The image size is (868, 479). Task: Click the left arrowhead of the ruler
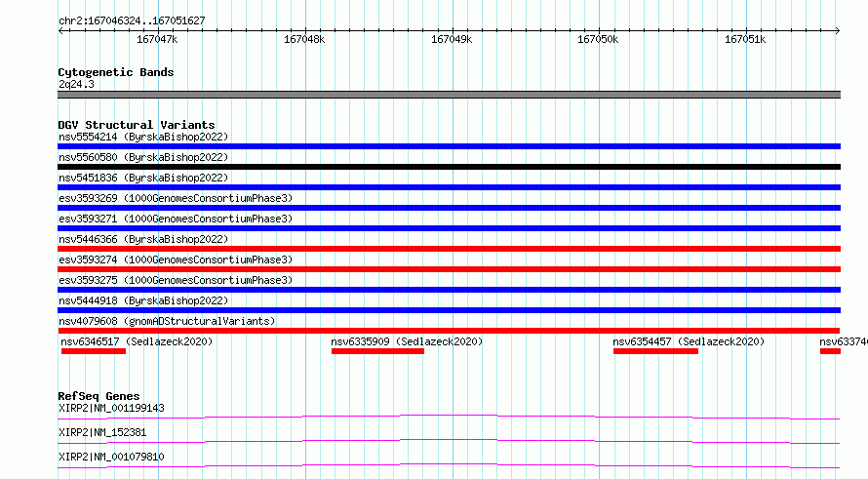click(60, 30)
